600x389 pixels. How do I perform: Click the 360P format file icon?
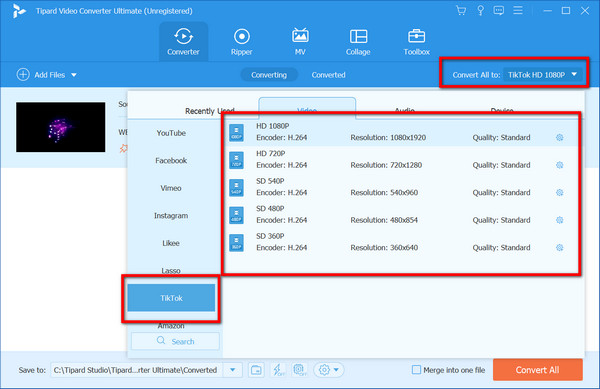[236, 243]
